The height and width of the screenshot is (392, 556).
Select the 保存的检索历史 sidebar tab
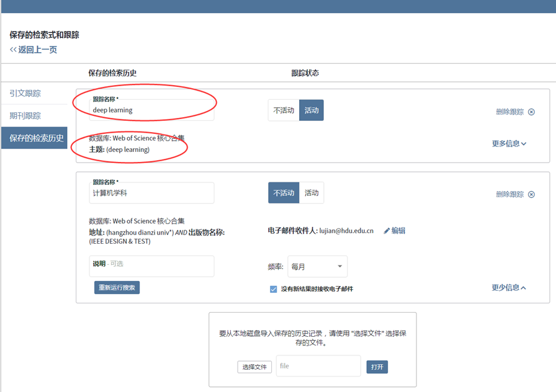coord(34,138)
